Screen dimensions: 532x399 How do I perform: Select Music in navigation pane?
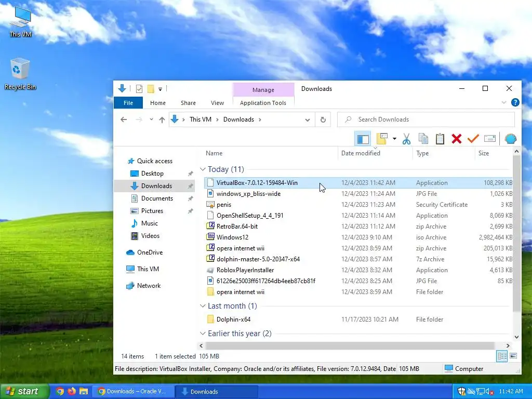149,223
